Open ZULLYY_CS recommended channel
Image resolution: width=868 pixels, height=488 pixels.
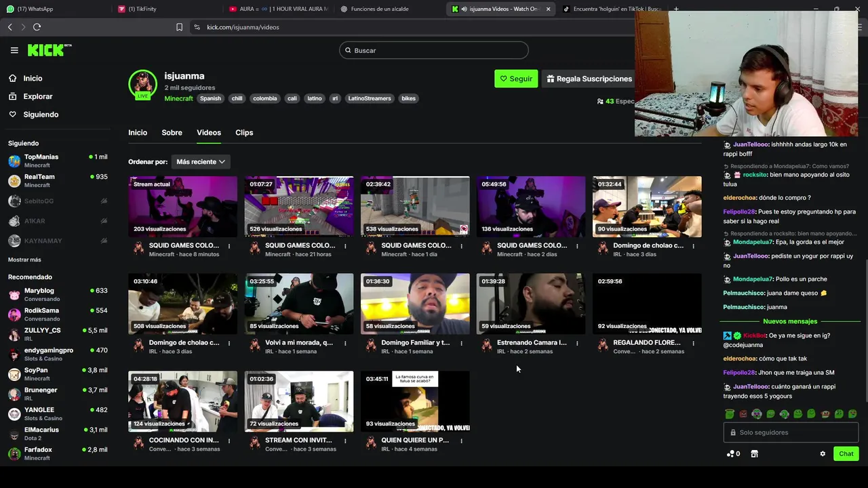tap(58, 334)
